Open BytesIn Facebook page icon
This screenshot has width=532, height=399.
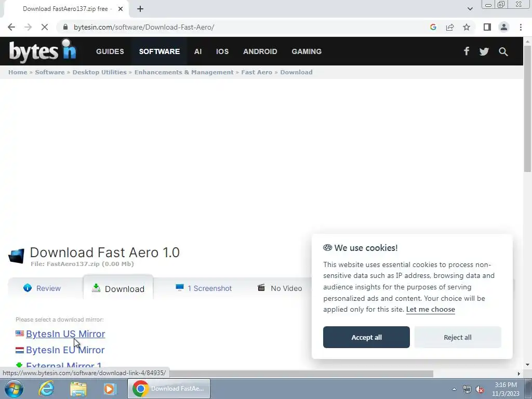(467, 51)
